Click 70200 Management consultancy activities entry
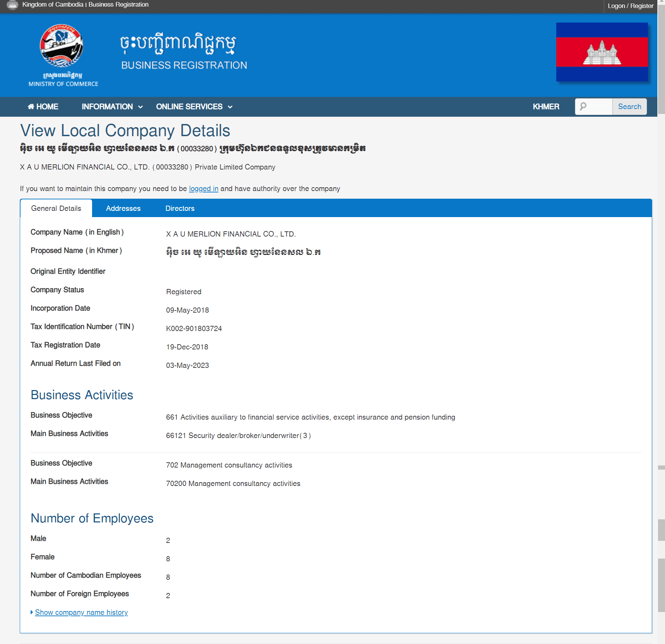 point(233,484)
